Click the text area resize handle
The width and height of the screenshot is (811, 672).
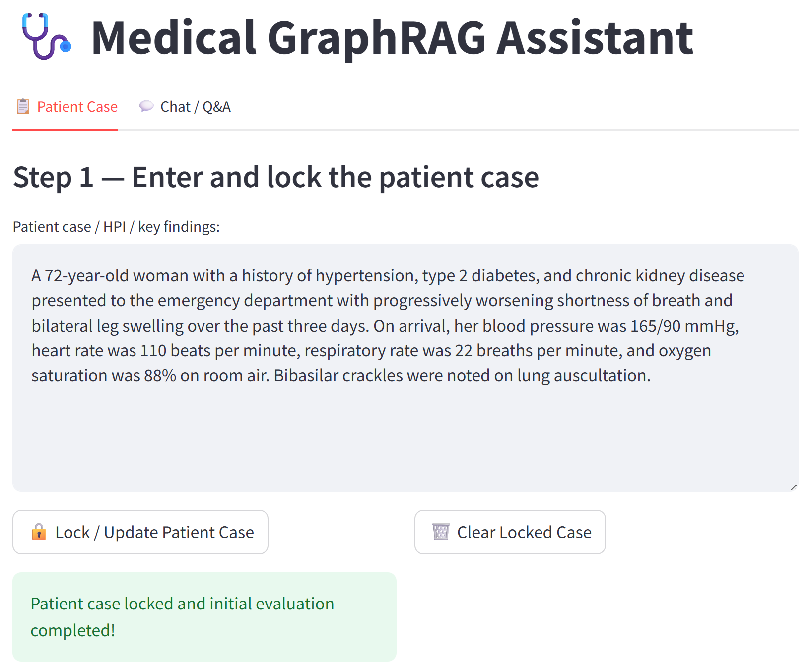click(x=794, y=487)
